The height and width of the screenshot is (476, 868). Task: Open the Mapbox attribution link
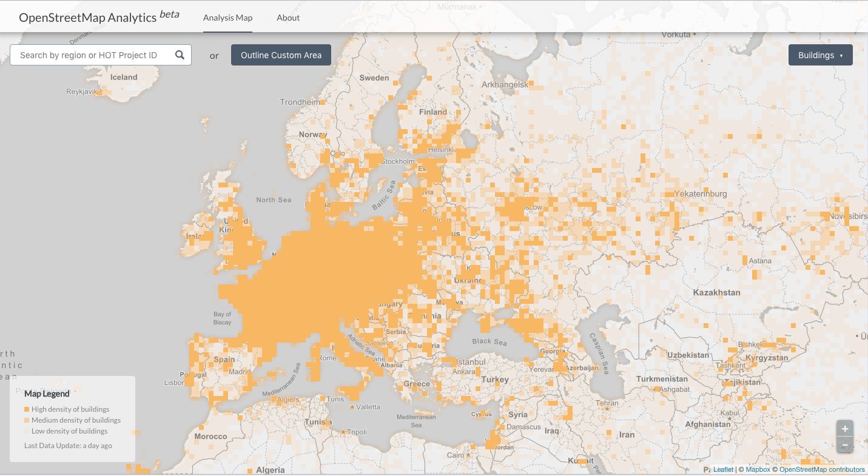pos(758,469)
